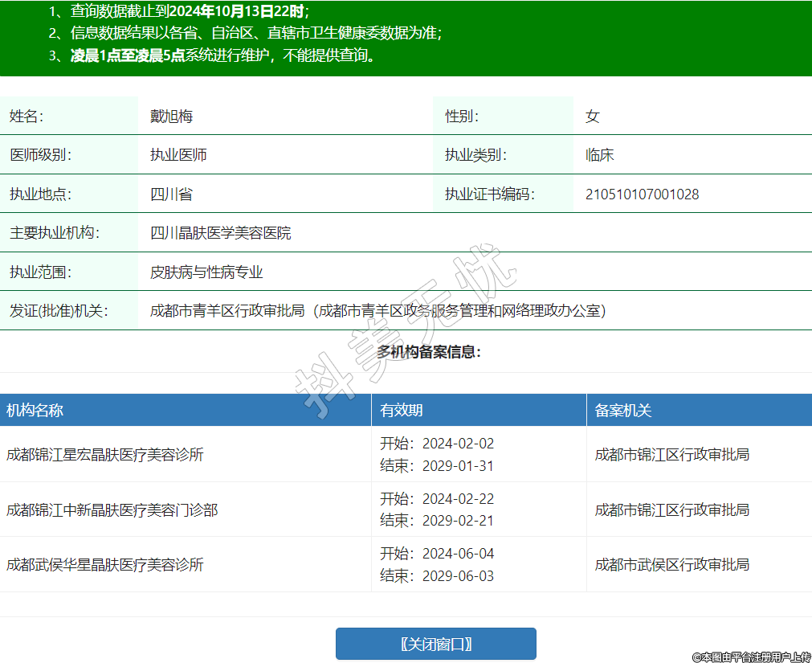Select the name 戴旭梅
The width and height of the screenshot is (812, 663).
pyautogui.click(x=171, y=117)
